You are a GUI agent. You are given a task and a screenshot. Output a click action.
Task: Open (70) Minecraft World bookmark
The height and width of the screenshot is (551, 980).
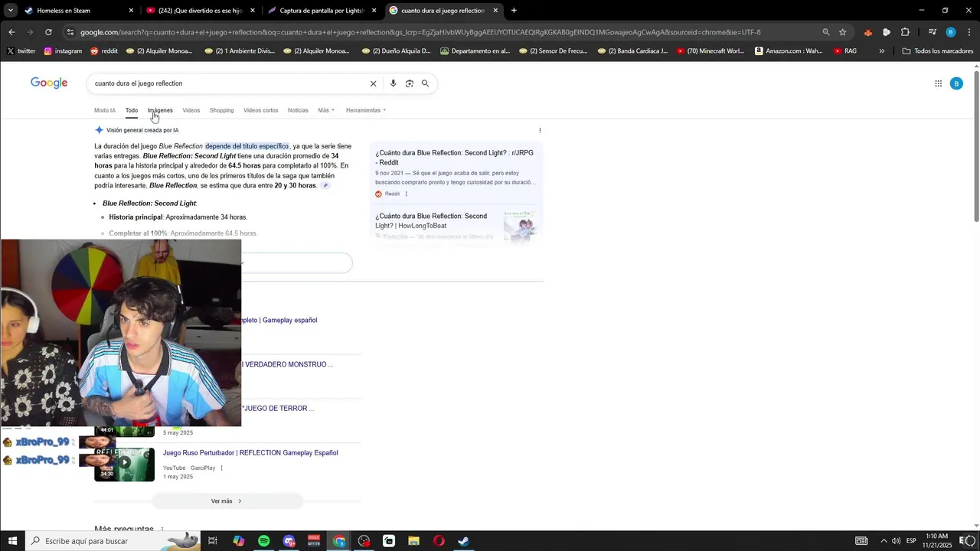(x=710, y=51)
